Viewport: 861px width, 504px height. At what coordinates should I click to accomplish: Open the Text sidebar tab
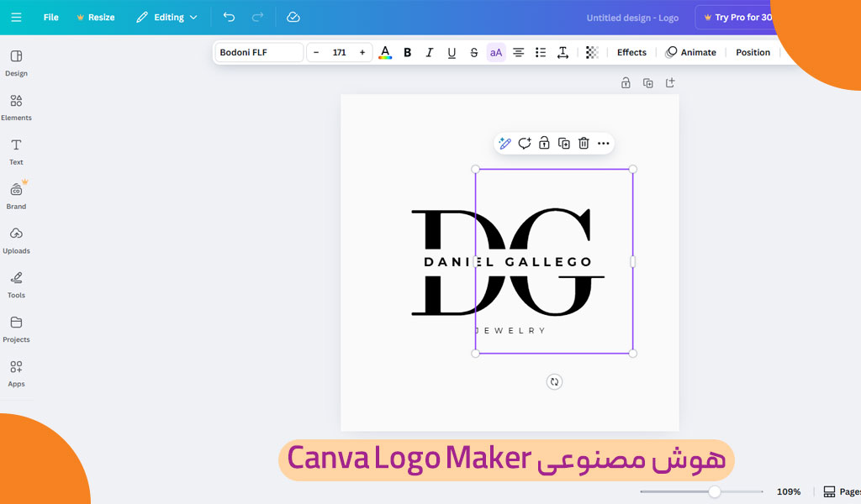pos(16,152)
